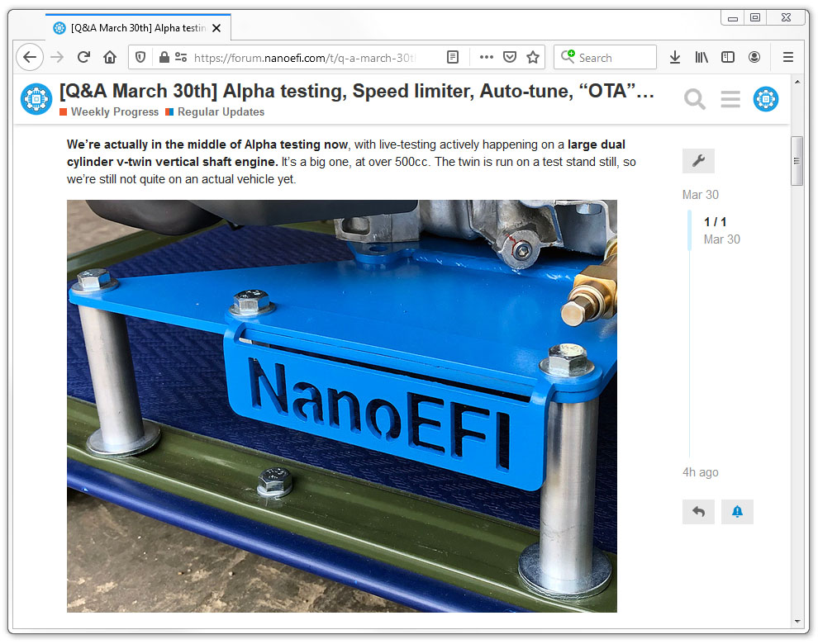The width and height of the screenshot is (818, 644).
Task: Open the browser hamburger menu
Action: click(787, 57)
